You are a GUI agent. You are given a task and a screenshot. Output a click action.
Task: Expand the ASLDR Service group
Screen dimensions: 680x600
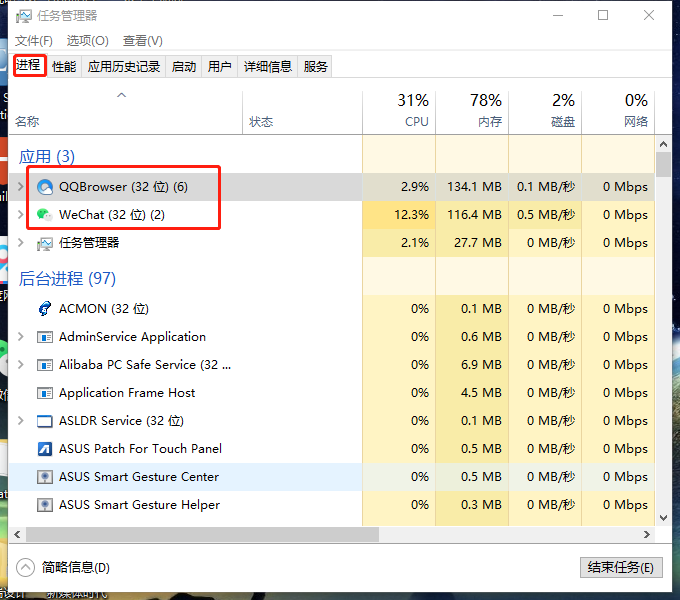coord(20,421)
